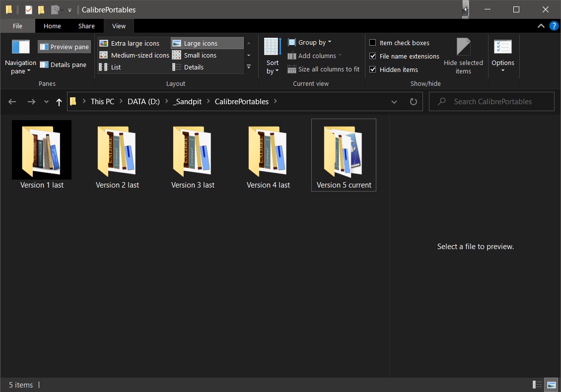Switch layout to Medium-sized icons
This screenshot has height=392, width=561.
pos(134,55)
